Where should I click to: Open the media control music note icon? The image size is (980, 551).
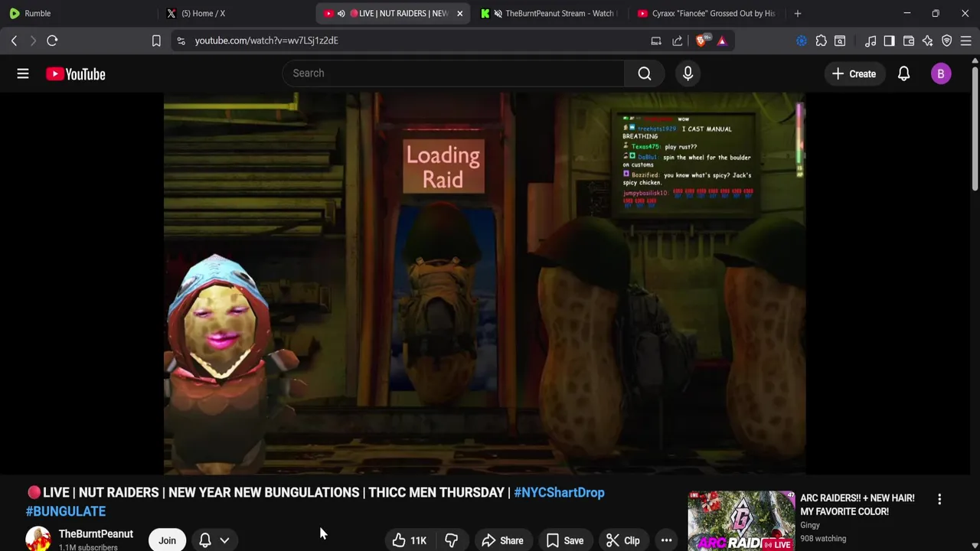871,41
